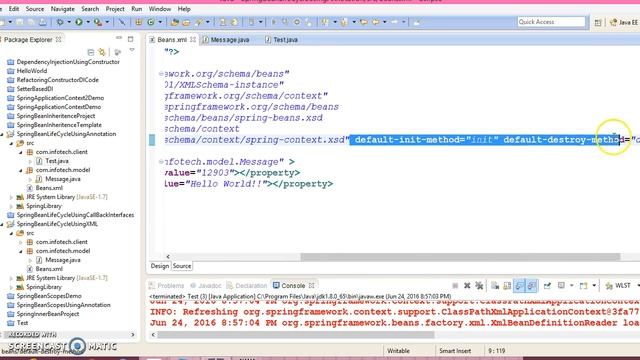This screenshot has width=640, height=360.
Task: Open dropdown arrow next to Debug icon
Action: [x=69, y=22]
